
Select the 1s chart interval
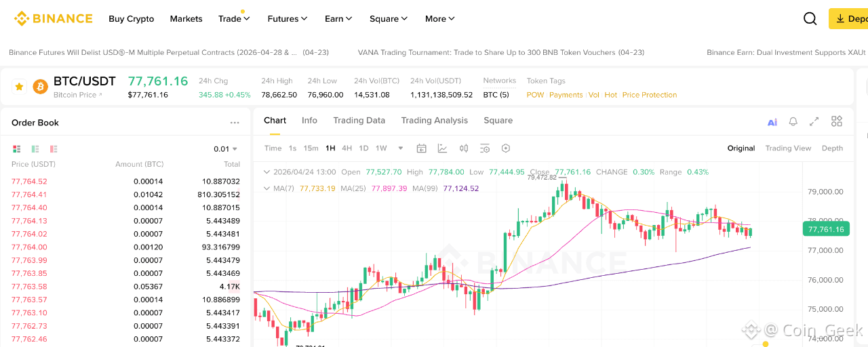292,148
